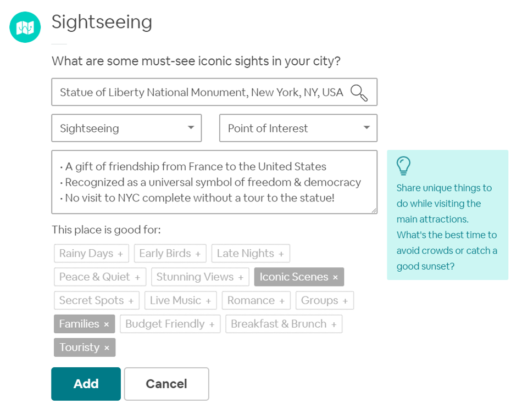Screen dimensions: 522x420
Task: Toggle the Secret Spots tag
Action: point(97,300)
